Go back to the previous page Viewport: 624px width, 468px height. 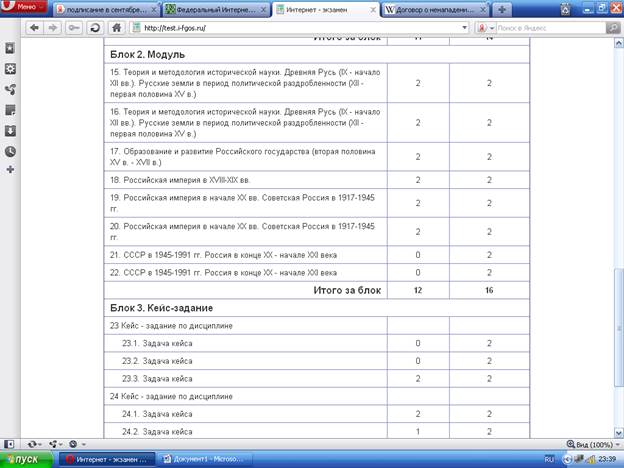point(34,28)
